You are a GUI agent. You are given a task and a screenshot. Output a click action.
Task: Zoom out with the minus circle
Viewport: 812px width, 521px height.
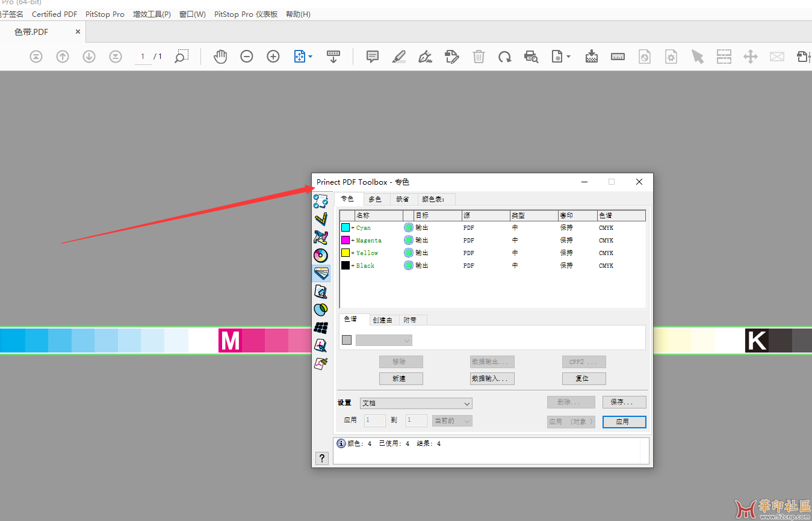click(247, 57)
